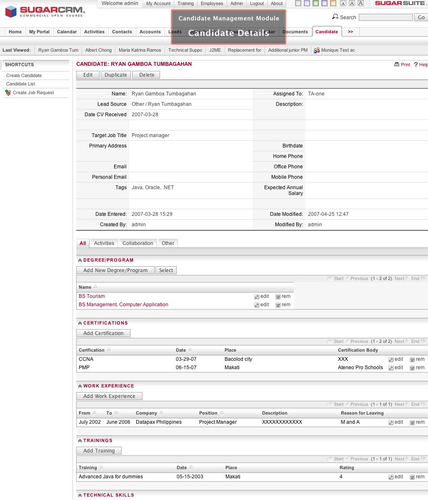428x500 pixels.
Task: Click Add New Degree/Program button
Action: pos(115,270)
